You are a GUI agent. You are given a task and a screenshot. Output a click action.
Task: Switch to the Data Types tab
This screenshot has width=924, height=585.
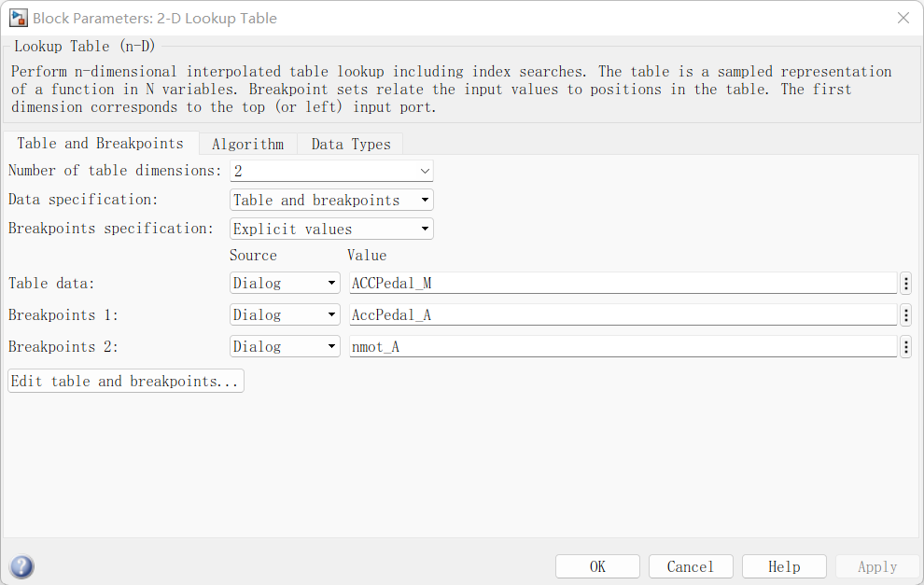351,144
